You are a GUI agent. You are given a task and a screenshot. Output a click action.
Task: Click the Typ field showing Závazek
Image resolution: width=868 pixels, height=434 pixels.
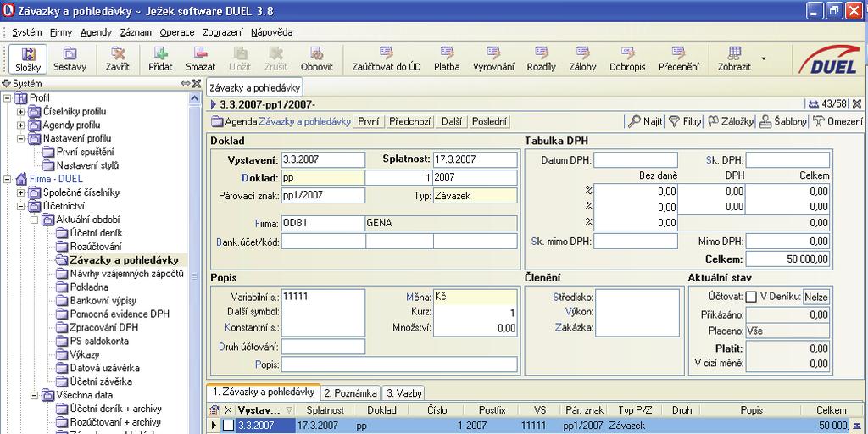475,196
